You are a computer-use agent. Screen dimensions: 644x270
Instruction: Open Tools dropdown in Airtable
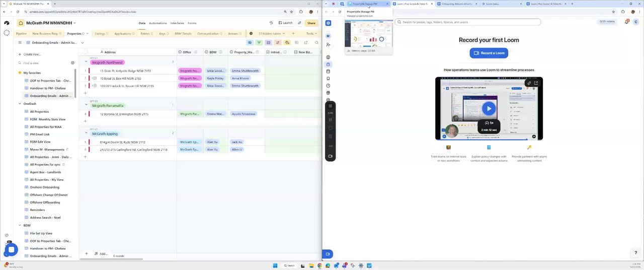311,34
